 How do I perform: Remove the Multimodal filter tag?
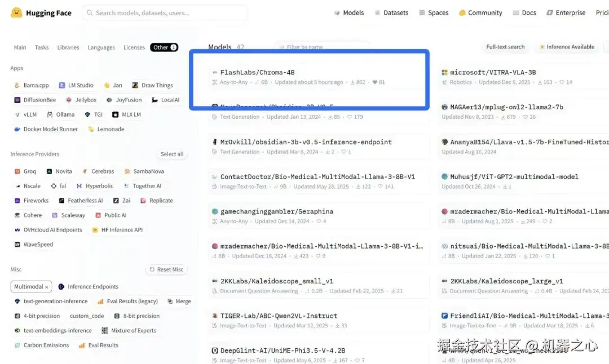(47, 287)
